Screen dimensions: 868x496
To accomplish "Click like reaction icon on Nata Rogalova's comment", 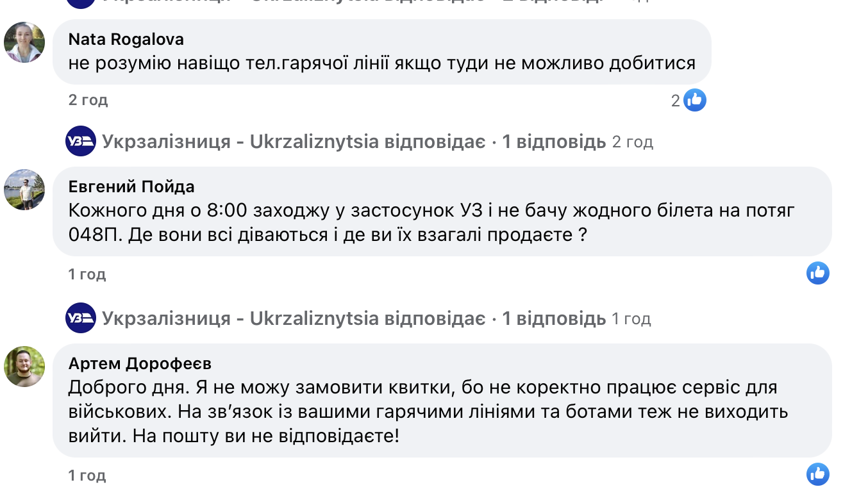I will click(694, 100).
